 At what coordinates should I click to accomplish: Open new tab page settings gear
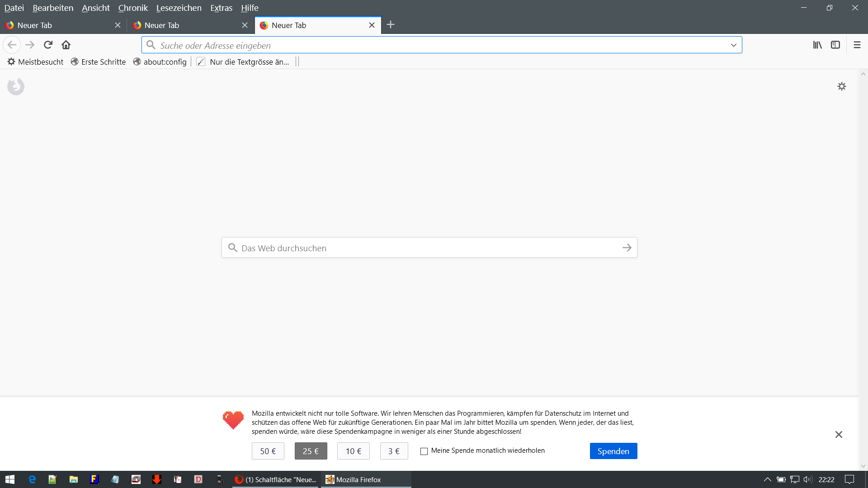[841, 86]
